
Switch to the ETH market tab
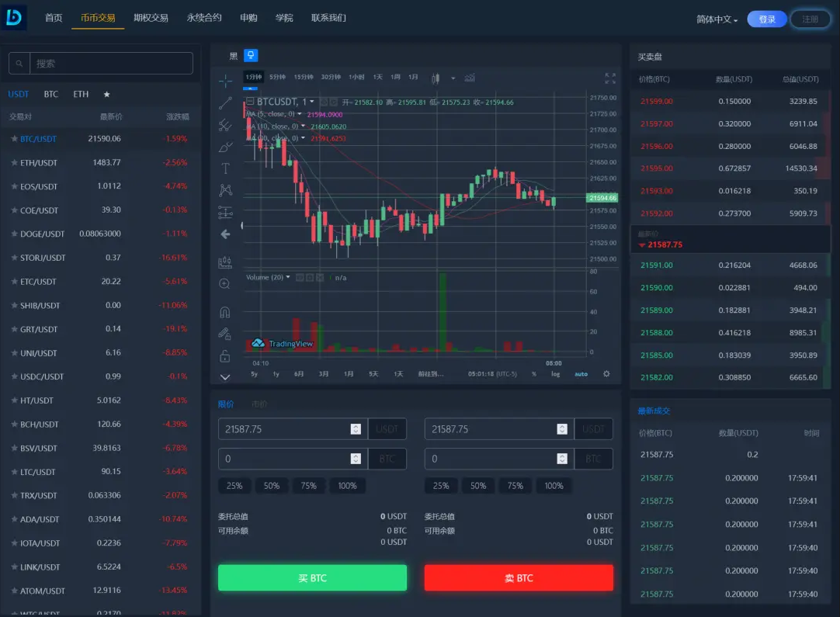point(81,94)
